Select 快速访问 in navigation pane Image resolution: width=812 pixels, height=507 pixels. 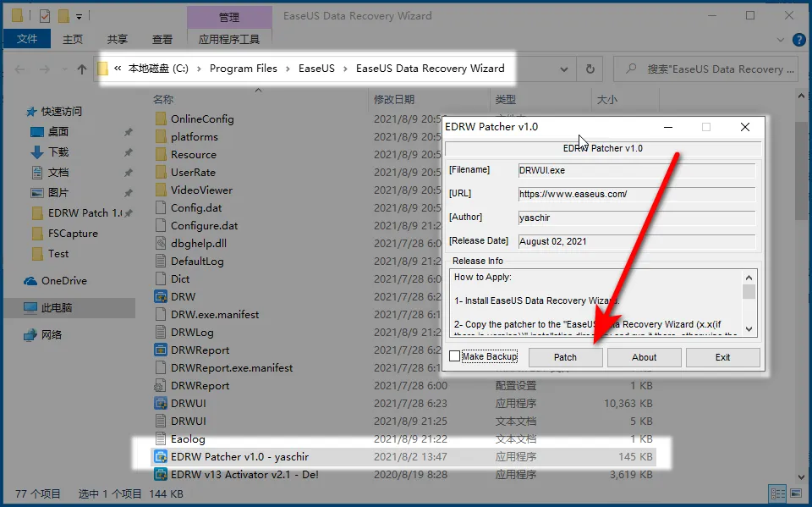pos(61,112)
